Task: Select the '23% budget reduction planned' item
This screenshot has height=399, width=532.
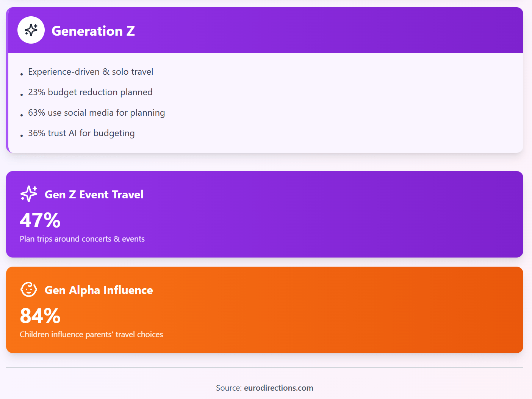Action: (x=90, y=92)
